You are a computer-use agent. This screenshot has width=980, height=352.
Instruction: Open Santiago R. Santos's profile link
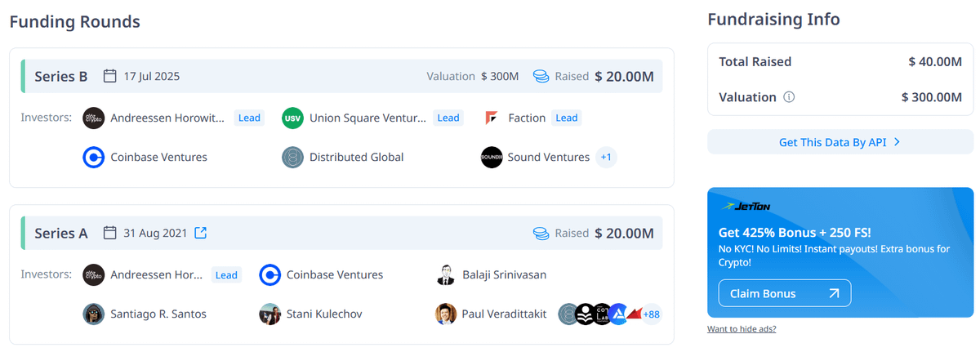pos(158,314)
